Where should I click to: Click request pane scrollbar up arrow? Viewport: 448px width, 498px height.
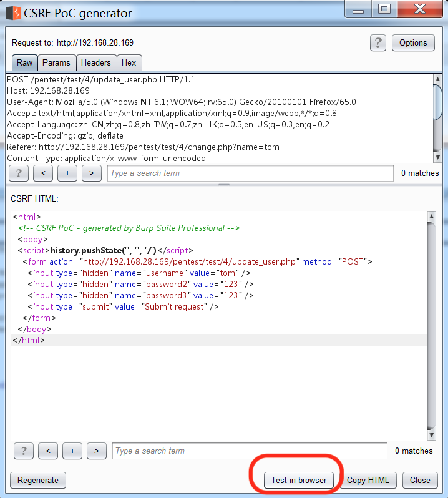[x=437, y=79]
